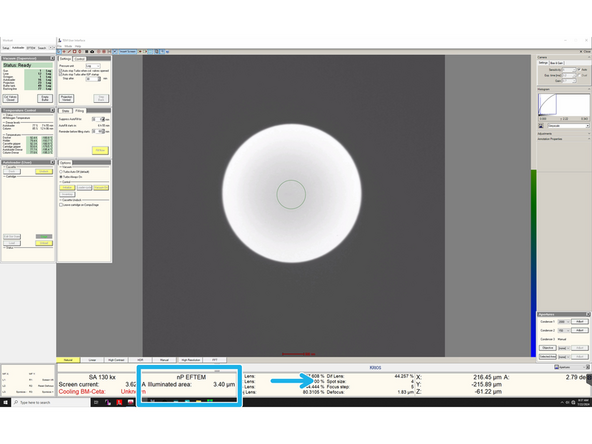Open the Help menu
The image size is (592, 444).
(78, 46)
